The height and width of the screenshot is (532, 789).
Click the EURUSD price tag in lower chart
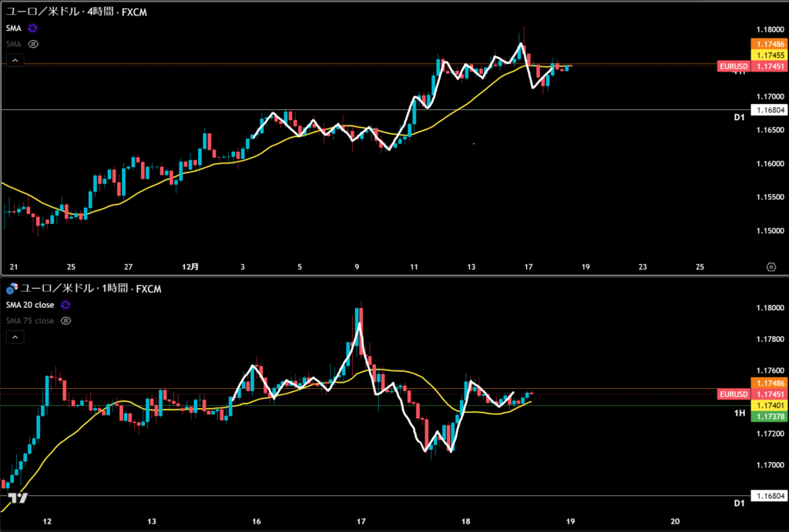coord(733,394)
